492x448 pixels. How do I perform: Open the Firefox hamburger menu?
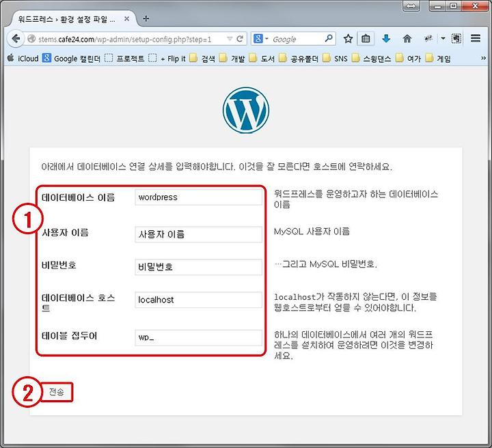click(x=476, y=38)
